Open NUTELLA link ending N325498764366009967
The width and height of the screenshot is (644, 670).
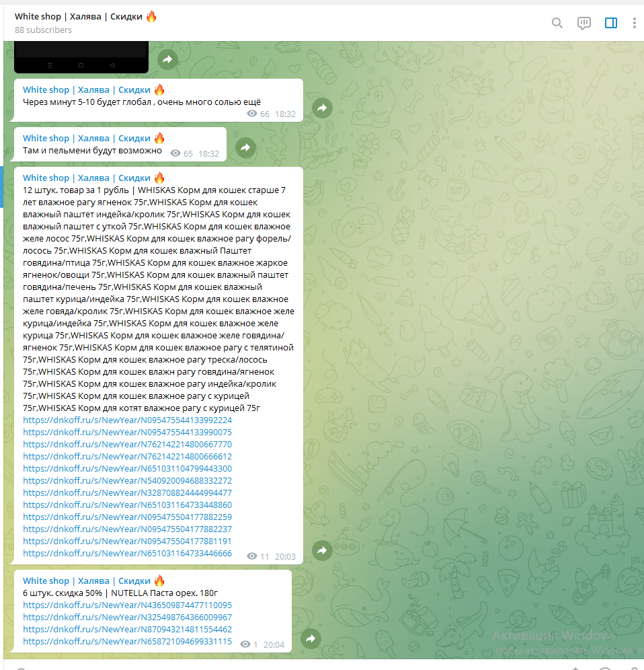pos(127,617)
